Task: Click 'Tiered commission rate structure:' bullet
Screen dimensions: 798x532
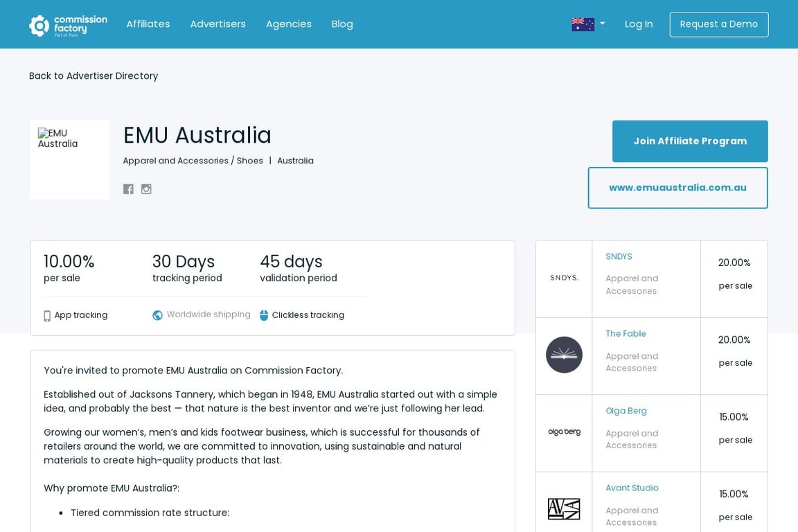Action: click(x=150, y=513)
